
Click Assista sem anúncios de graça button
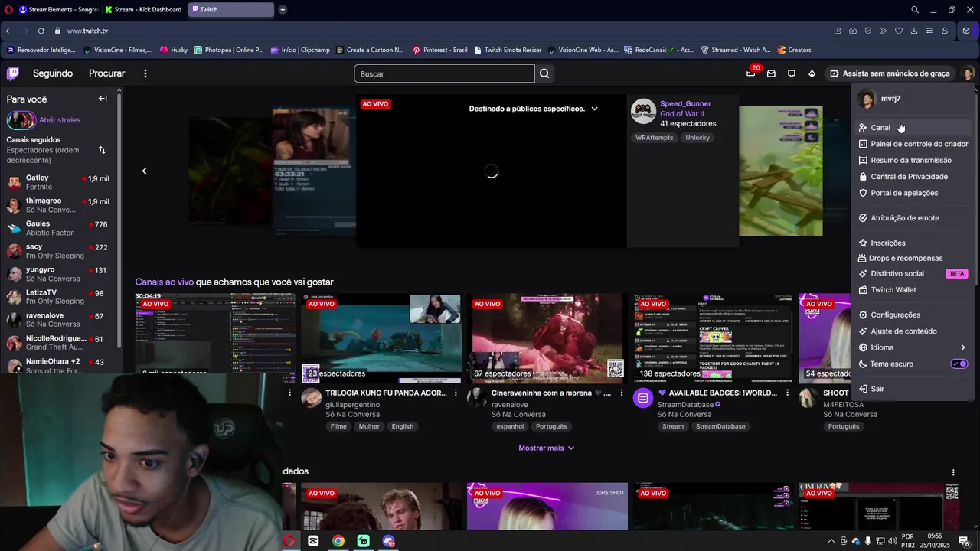pyautogui.click(x=890, y=73)
